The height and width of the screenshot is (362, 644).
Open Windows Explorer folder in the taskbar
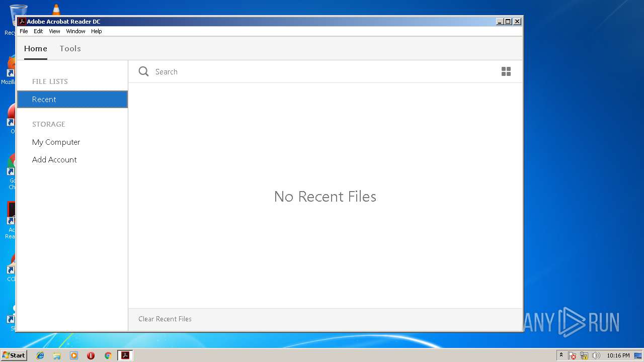point(57,355)
